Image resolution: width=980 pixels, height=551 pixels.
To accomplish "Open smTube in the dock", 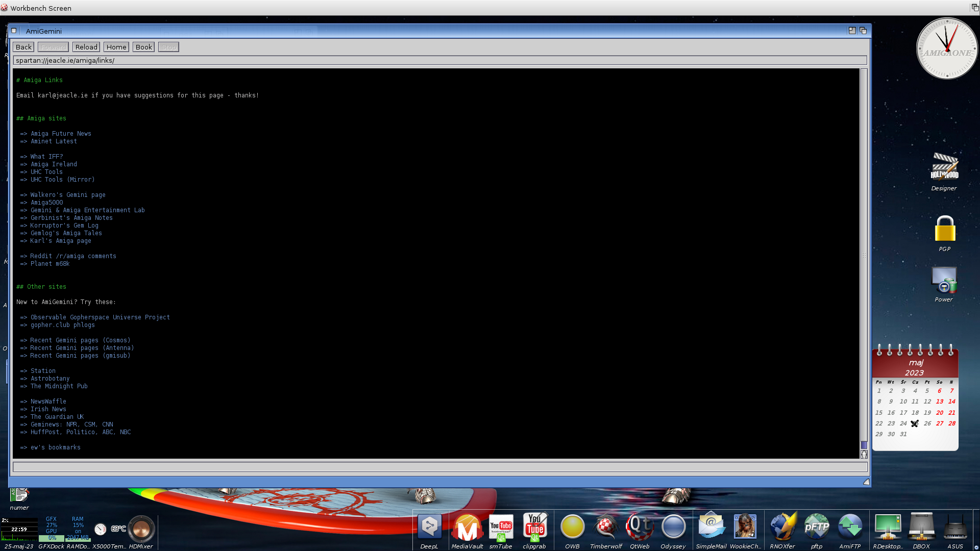I will click(501, 527).
